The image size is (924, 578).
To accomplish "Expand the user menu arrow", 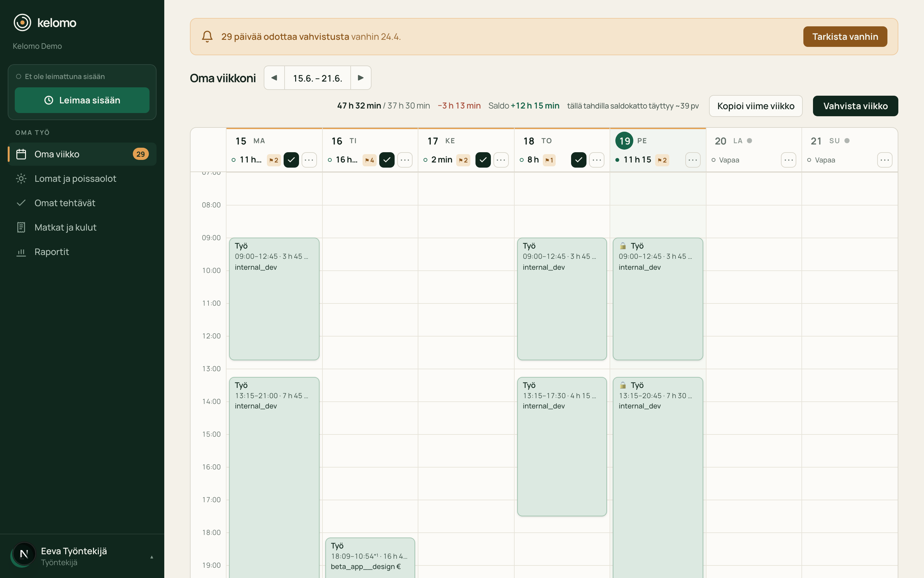I will (x=151, y=557).
